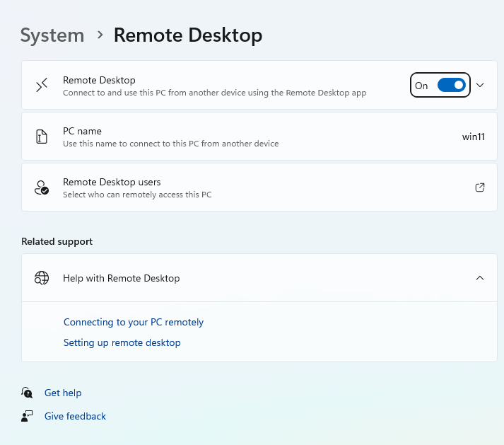Open the 'Connecting to your PC remotely' link
Screen dimensions: 504x445
point(134,322)
